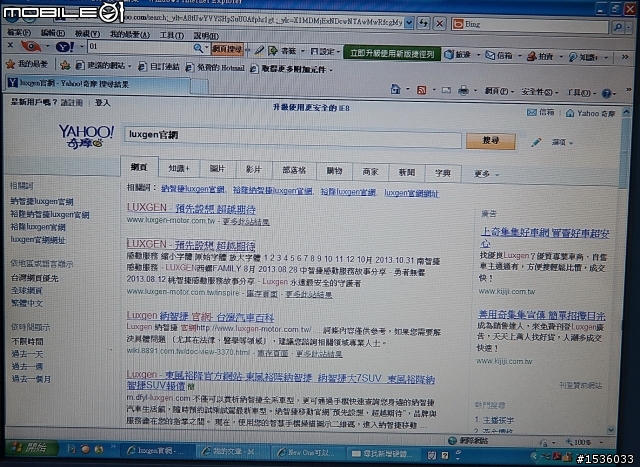Screen dimensions: 640x467
Task: Click the pencil icon beside 搜尋 button
Action: tap(536, 142)
